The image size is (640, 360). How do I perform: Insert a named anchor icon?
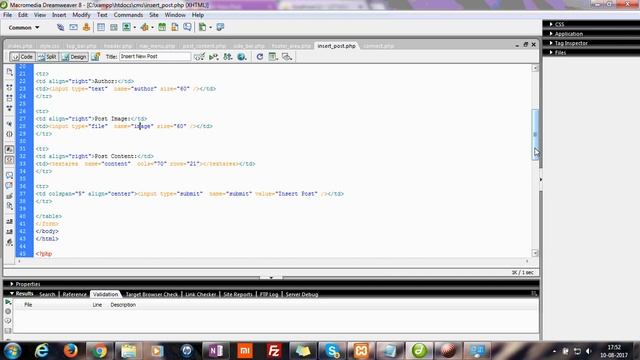[86, 27]
